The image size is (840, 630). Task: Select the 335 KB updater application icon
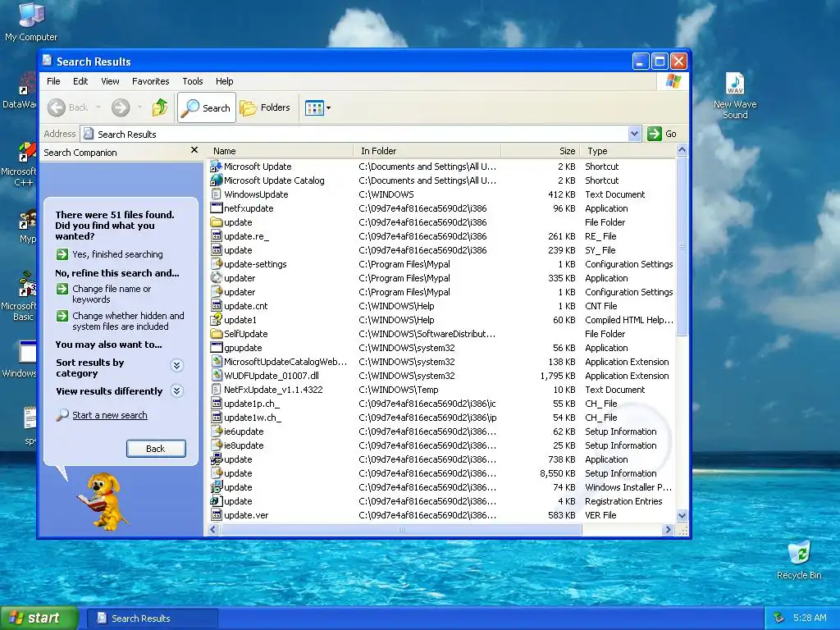tap(217, 277)
